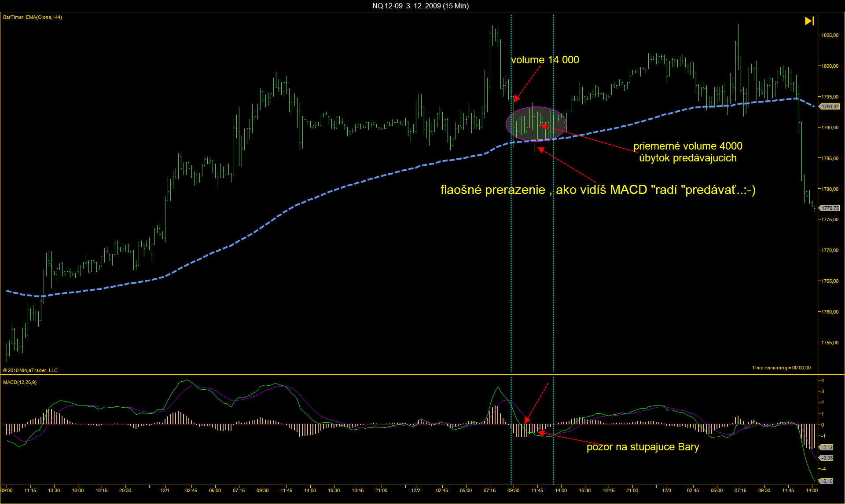Click the scroll-to-latest-bar arrow icon
Screen dimensions: 845x504
click(x=809, y=21)
